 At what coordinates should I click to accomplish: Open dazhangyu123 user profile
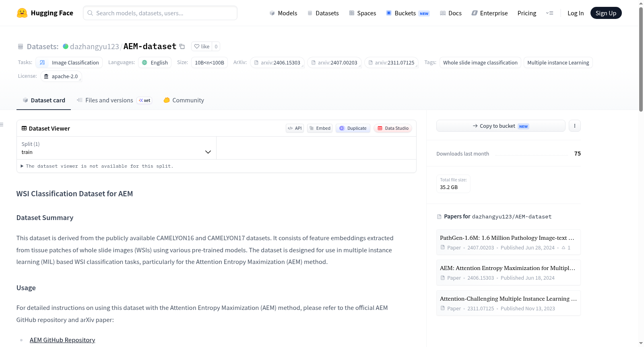point(94,46)
